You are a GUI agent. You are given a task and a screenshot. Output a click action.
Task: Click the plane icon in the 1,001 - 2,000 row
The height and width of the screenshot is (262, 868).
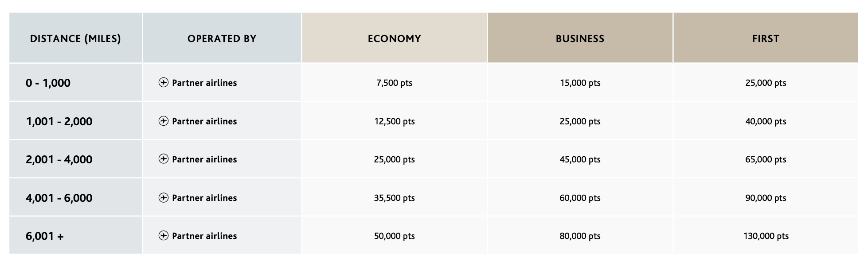(x=163, y=121)
